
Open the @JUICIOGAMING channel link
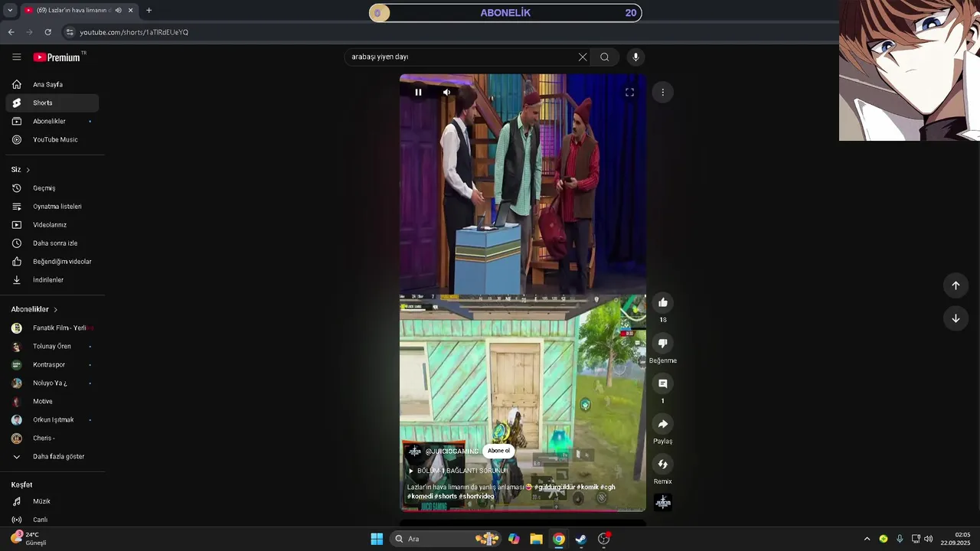pyautogui.click(x=452, y=452)
